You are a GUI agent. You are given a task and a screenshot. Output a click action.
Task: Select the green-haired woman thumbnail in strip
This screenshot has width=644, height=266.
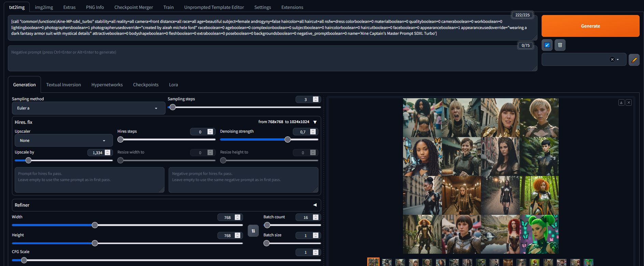(588, 262)
